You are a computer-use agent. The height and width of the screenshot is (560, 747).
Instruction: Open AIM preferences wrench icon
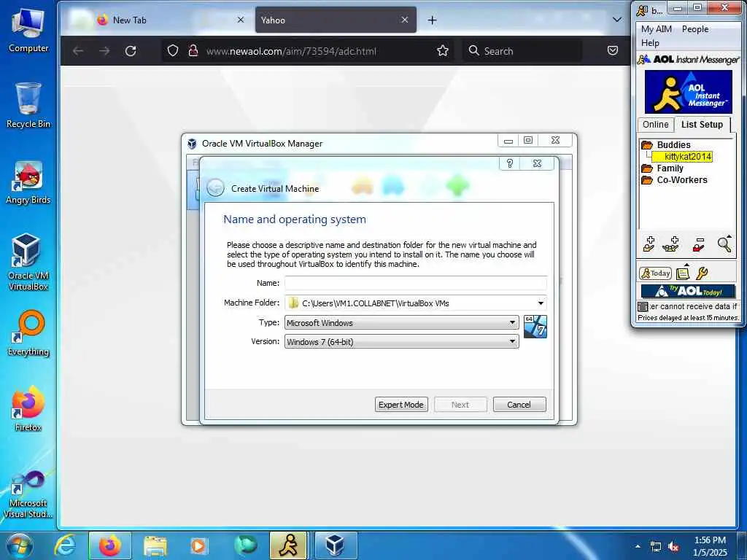coord(702,273)
